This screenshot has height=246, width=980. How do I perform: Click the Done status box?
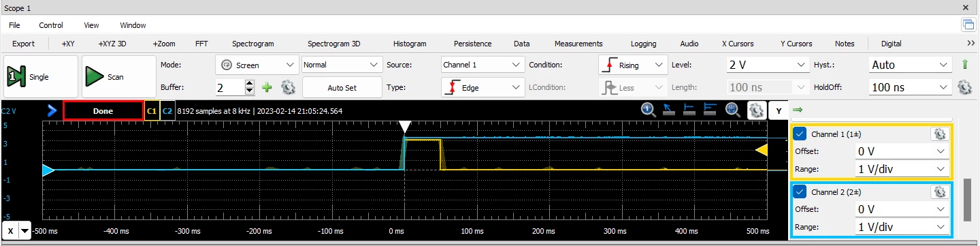pos(103,110)
